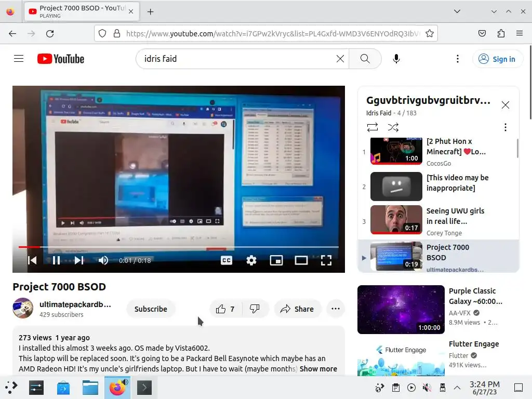Open Gguvbtrivgubvgruitbrv playlist title
The image size is (532, 399).
(428, 100)
